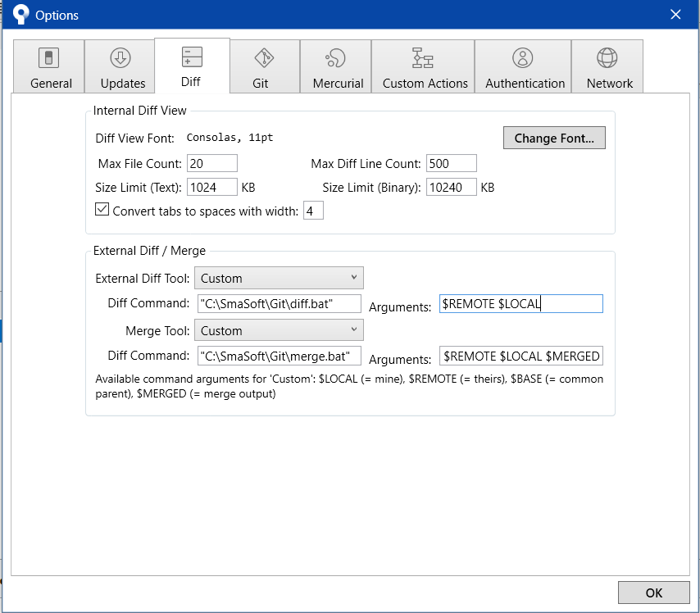Image resolution: width=700 pixels, height=613 pixels.
Task: Edit the tab width field showing 4
Action: 313,211
